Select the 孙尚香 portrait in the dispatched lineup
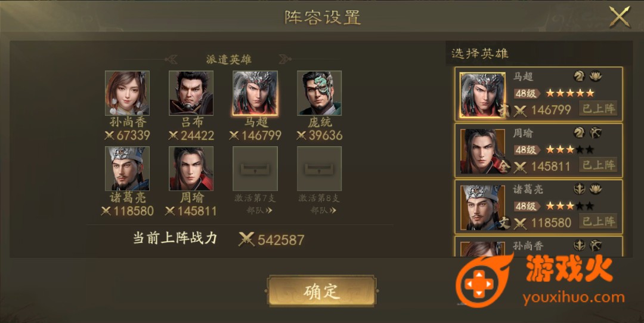Screen dimensions: 644x323 pos(128,93)
